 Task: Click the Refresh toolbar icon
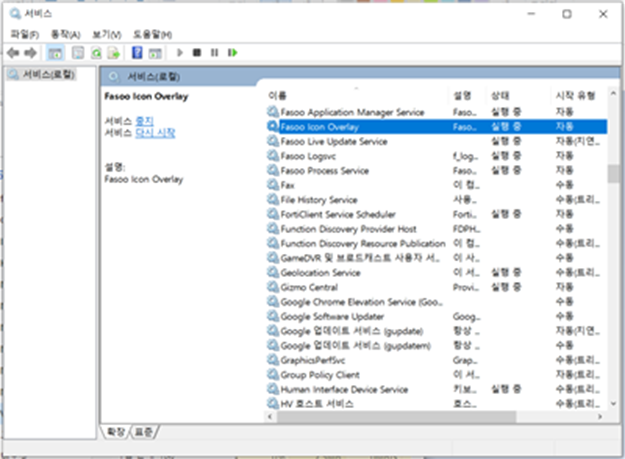coord(97,52)
